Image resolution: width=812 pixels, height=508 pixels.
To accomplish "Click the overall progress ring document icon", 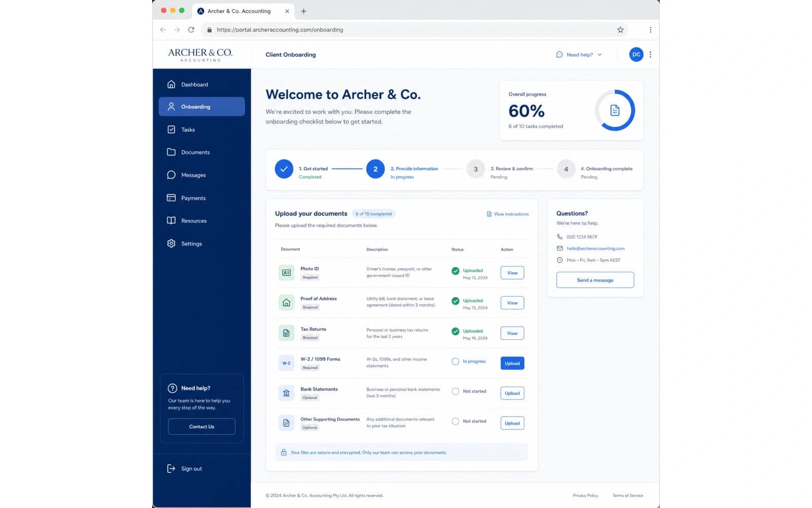I will pos(615,110).
